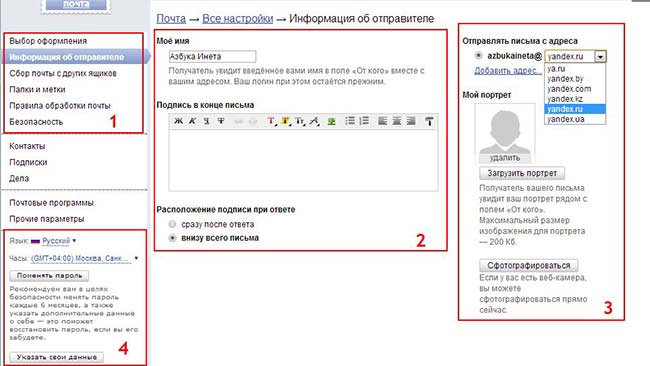Image resolution: width=650 pixels, height=366 pixels.
Task: Open 'Подписки' settings section
Action: (x=28, y=162)
